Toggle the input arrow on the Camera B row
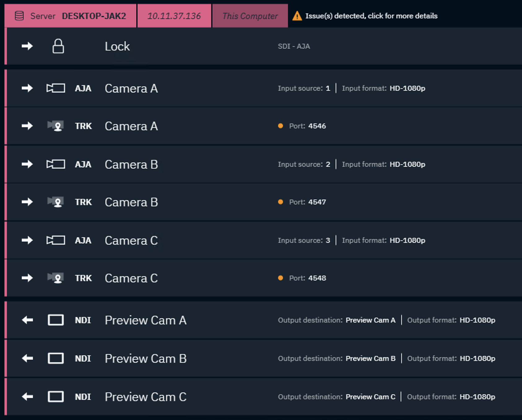This screenshot has height=420, width=522. tap(28, 164)
